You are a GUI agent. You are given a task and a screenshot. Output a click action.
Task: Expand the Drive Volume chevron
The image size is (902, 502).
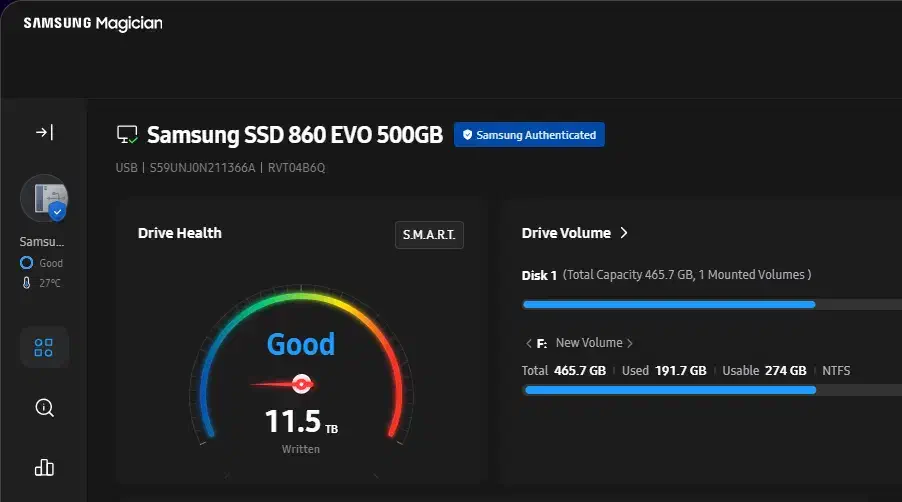tap(624, 233)
